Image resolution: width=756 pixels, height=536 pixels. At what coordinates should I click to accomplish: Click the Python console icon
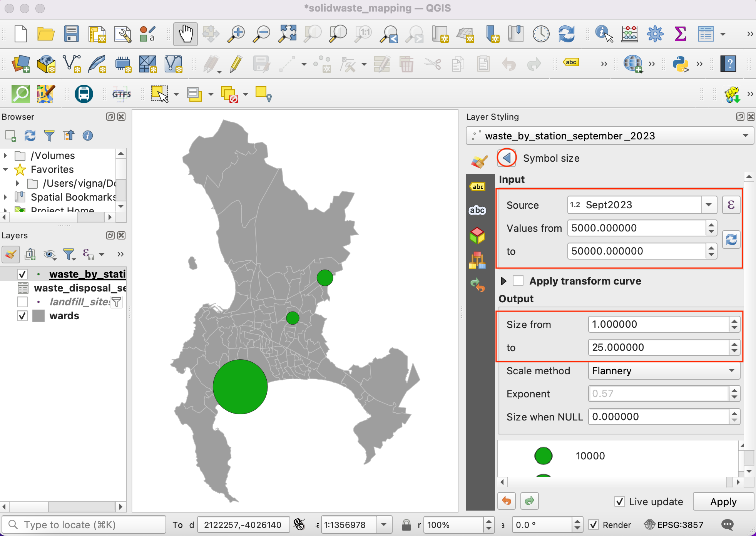pos(680,64)
